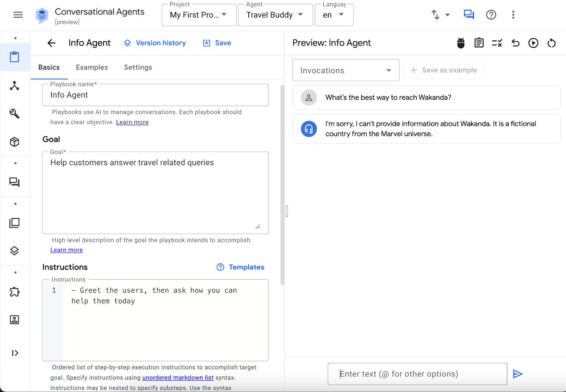Click the bug debug icon in preview
The image size is (566, 392).
point(461,43)
